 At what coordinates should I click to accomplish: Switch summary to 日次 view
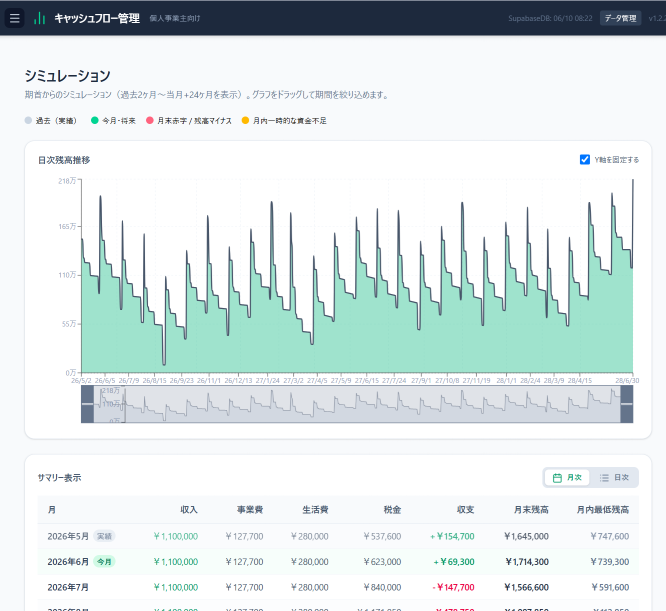click(614, 478)
